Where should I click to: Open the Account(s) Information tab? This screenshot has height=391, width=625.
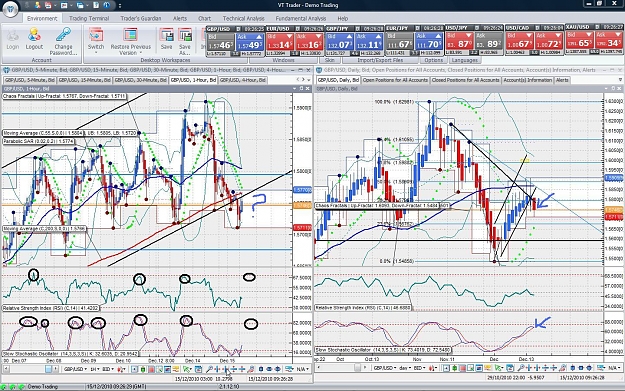click(528, 80)
